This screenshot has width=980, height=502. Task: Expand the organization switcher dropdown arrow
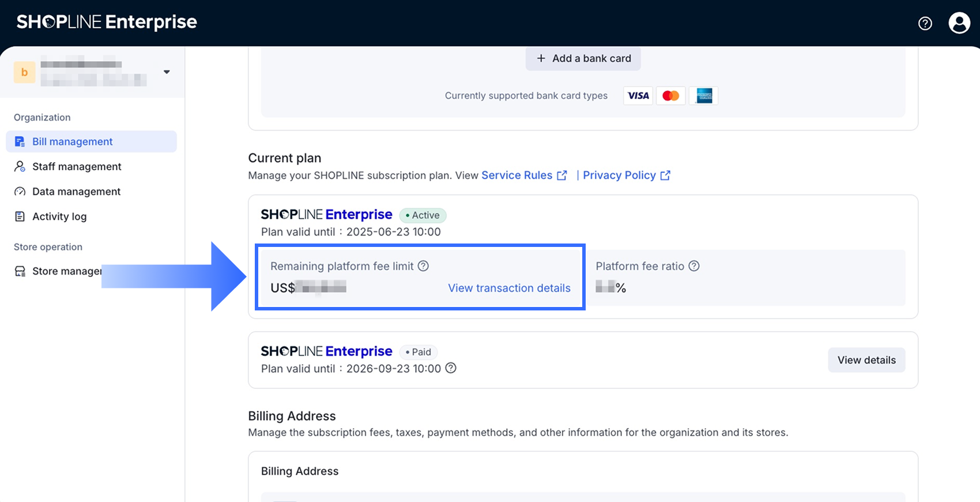167,72
